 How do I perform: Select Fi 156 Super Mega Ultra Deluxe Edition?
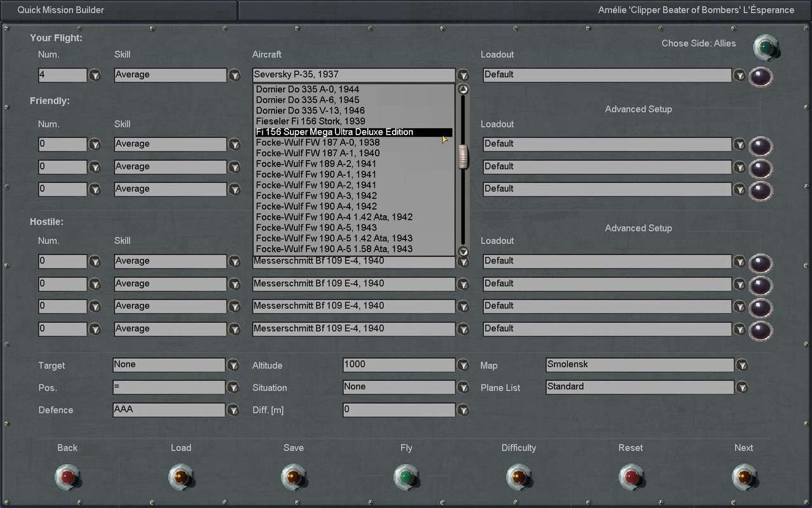click(353, 132)
